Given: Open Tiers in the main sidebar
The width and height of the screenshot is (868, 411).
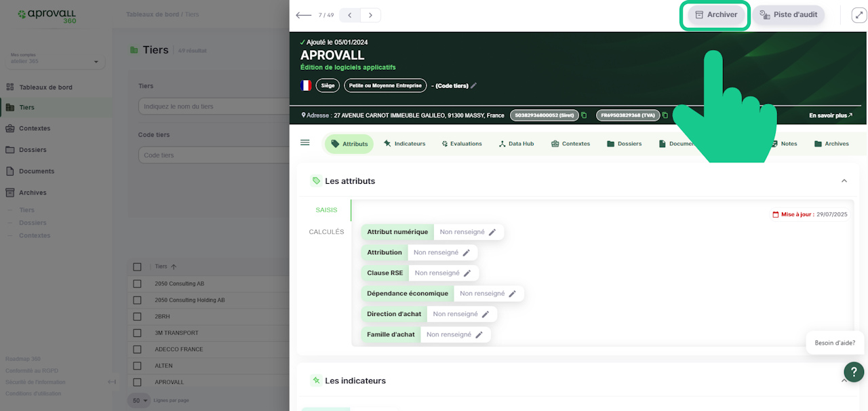Looking at the screenshot, I should click(x=27, y=107).
